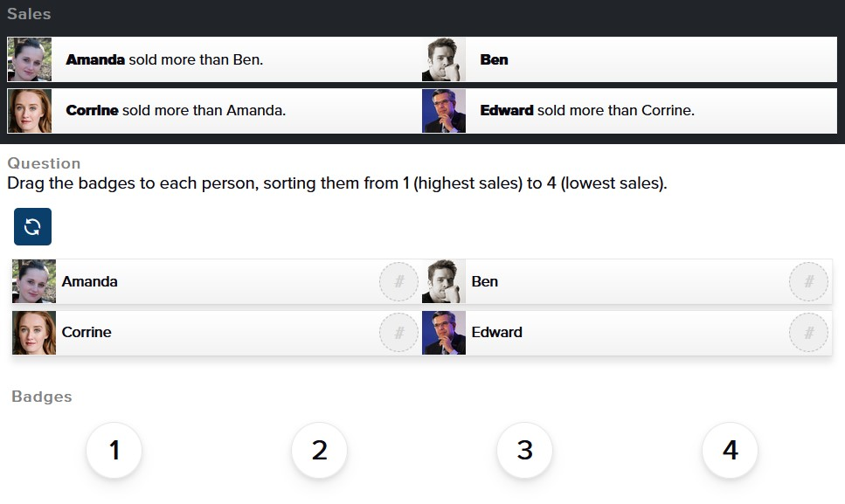This screenshot has height=504, width=845.
Task: Select badge number 3
Action: tap(523, 450)
